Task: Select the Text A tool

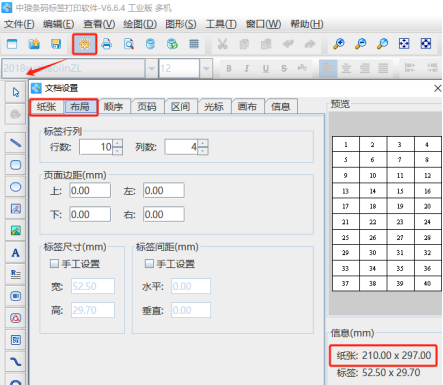Action: point(16,253)
